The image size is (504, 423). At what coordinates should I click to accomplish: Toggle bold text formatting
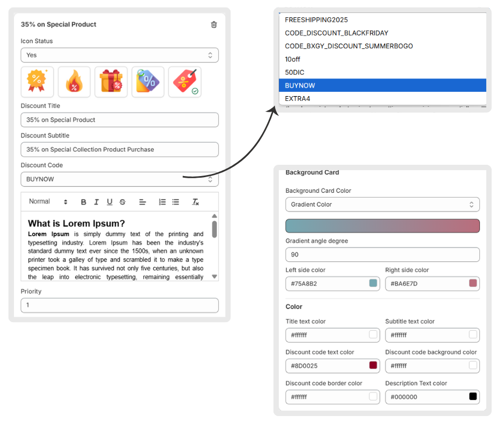[x=84, y=202]
